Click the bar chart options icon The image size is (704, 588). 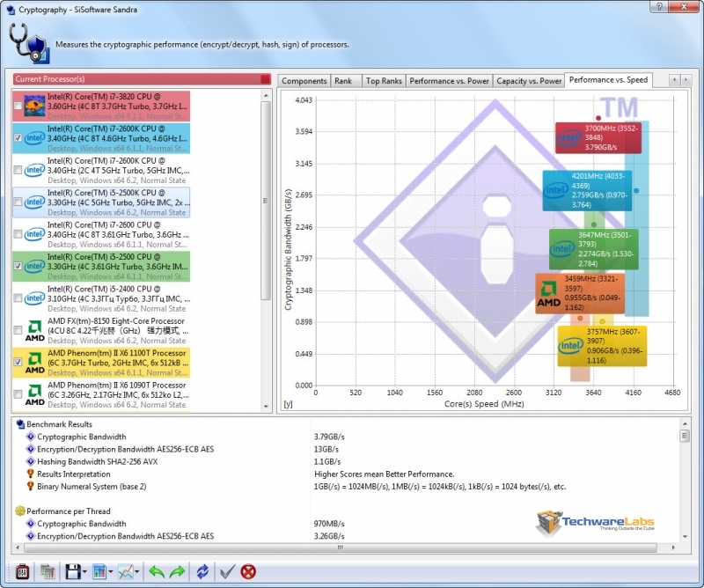(x=99, y=571)
